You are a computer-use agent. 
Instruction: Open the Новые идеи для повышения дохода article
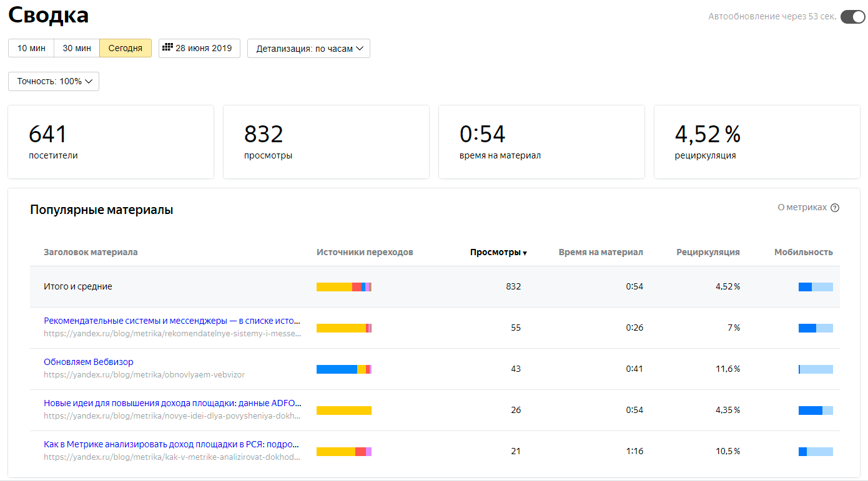(172, 403)
